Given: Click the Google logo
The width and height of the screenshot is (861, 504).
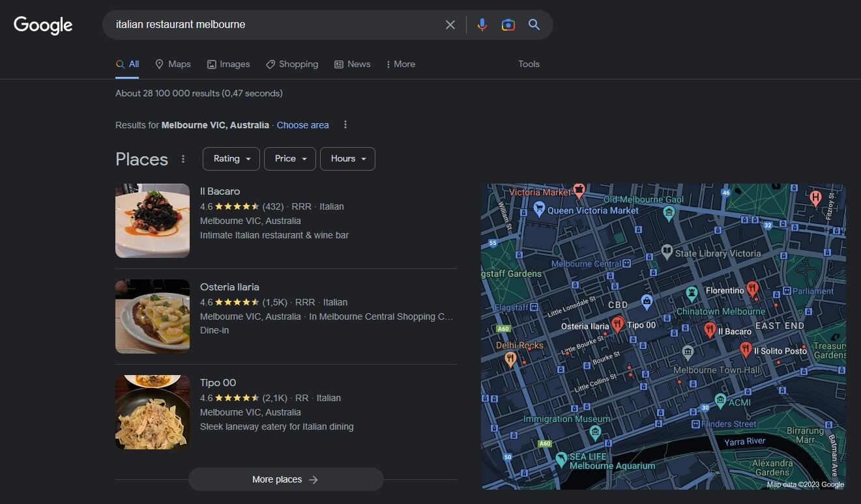Looking at the screenshot, I should (43, 25).
